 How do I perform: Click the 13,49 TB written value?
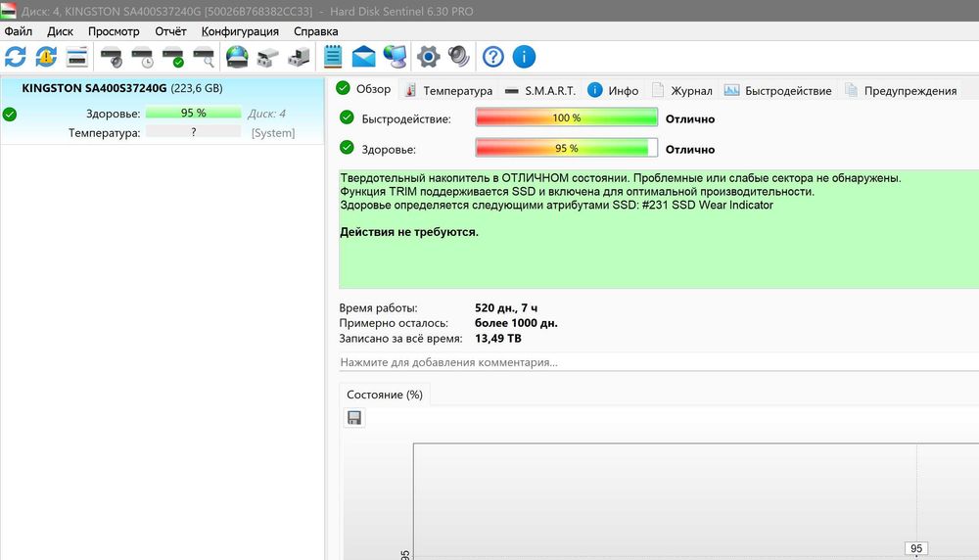497,339
